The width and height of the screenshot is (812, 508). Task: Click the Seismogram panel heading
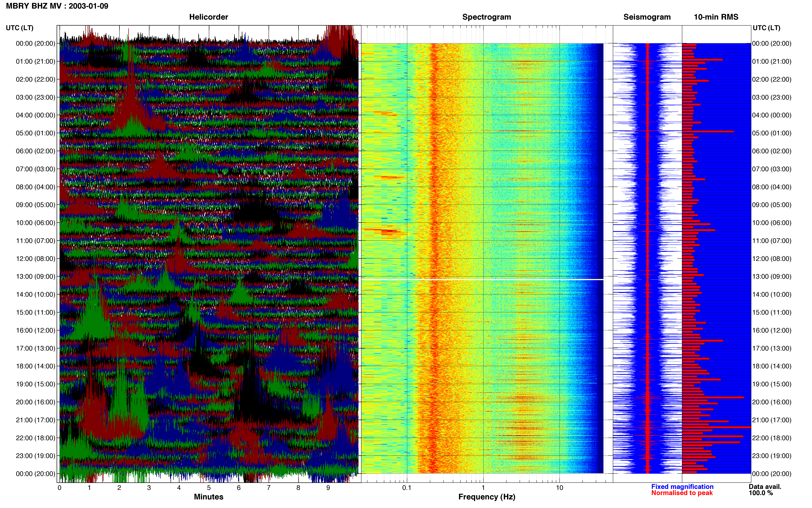pos(647,17)
